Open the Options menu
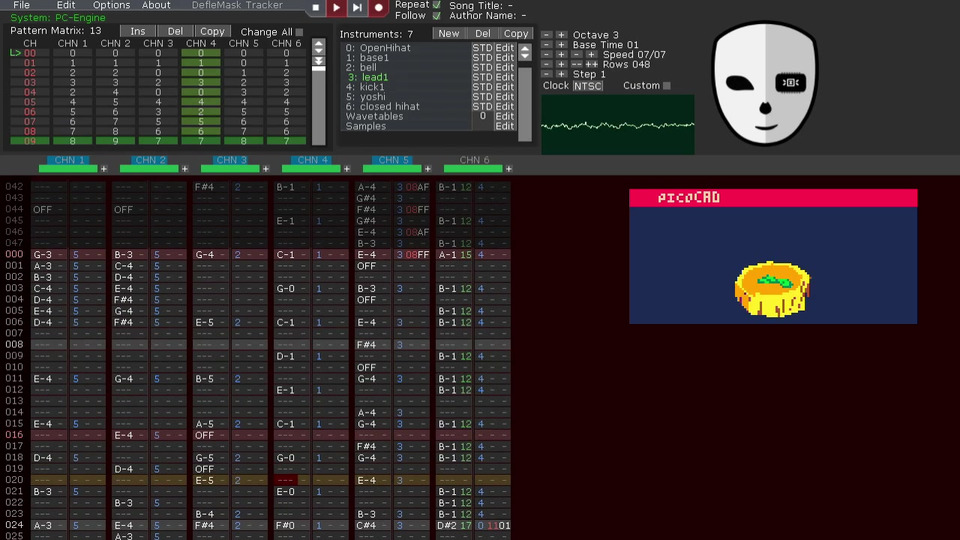960x540 pixels. (x=111, y=5)
